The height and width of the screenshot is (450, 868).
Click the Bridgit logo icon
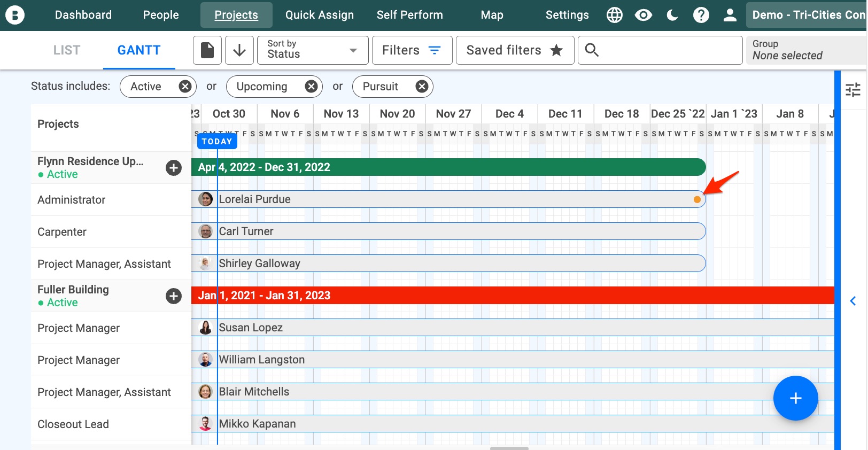point(15,15)
